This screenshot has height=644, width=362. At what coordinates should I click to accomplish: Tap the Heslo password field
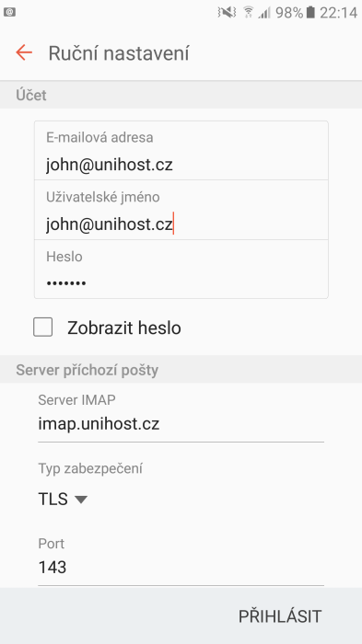point(181,270)
